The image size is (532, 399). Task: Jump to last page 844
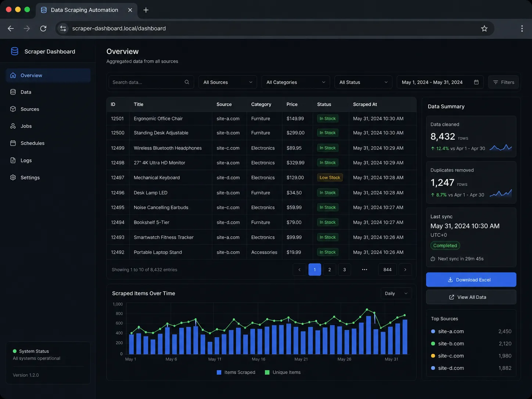pyautogui.click(x=387, y=270)
